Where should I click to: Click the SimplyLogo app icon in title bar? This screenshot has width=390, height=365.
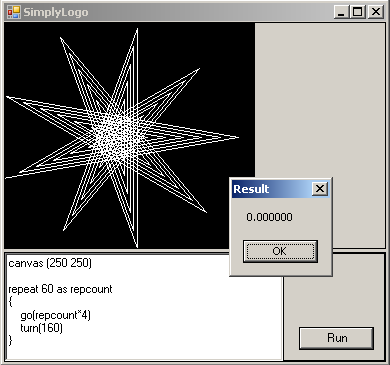tap(14, 12)
